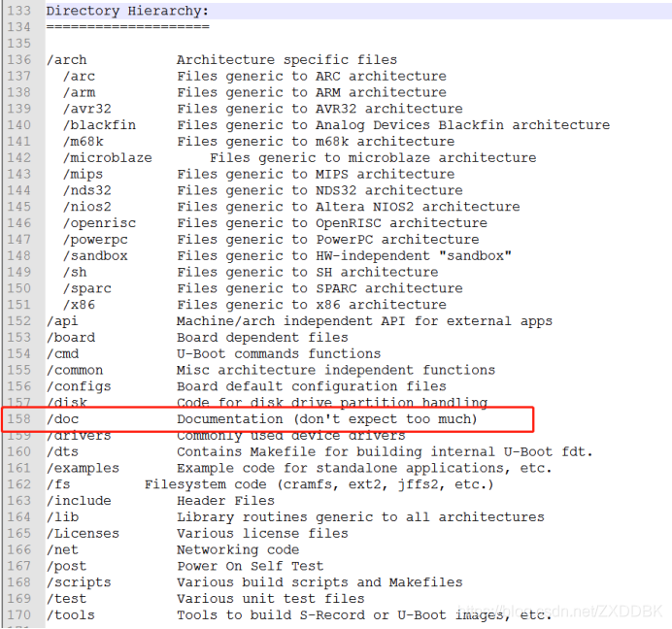Click the 'Directory Hierarchy:' heading text
This screenshot has width=672, height=629.
127,11
